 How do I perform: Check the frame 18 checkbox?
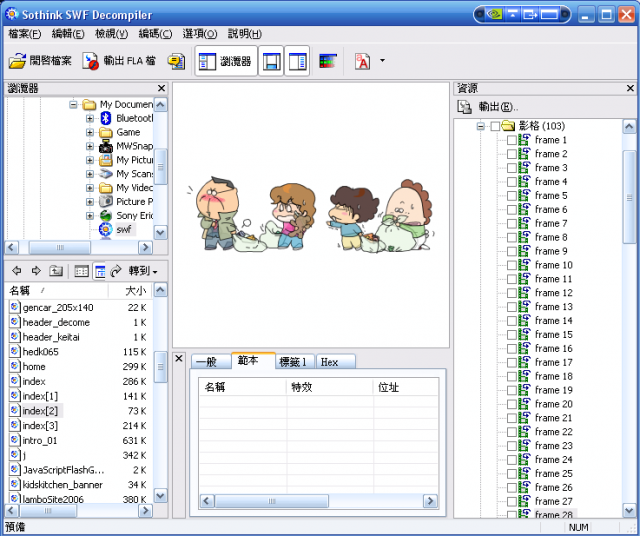click(x=512, y=376)
